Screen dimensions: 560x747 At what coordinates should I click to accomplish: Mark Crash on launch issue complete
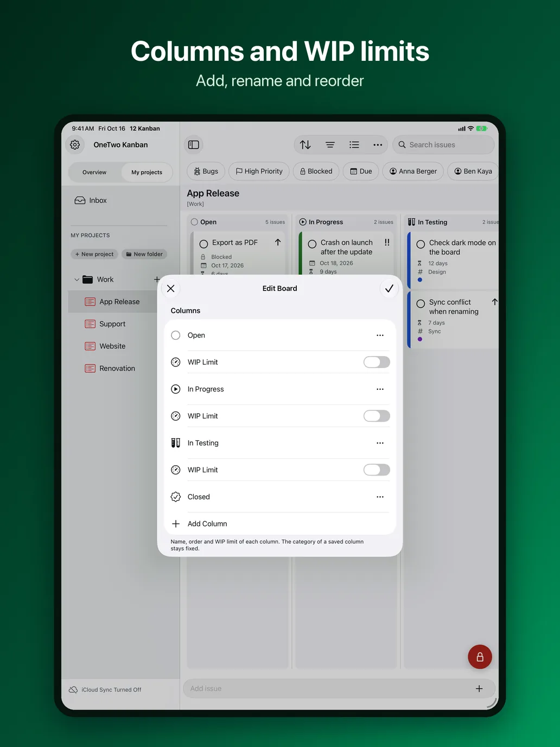[313, 244]
